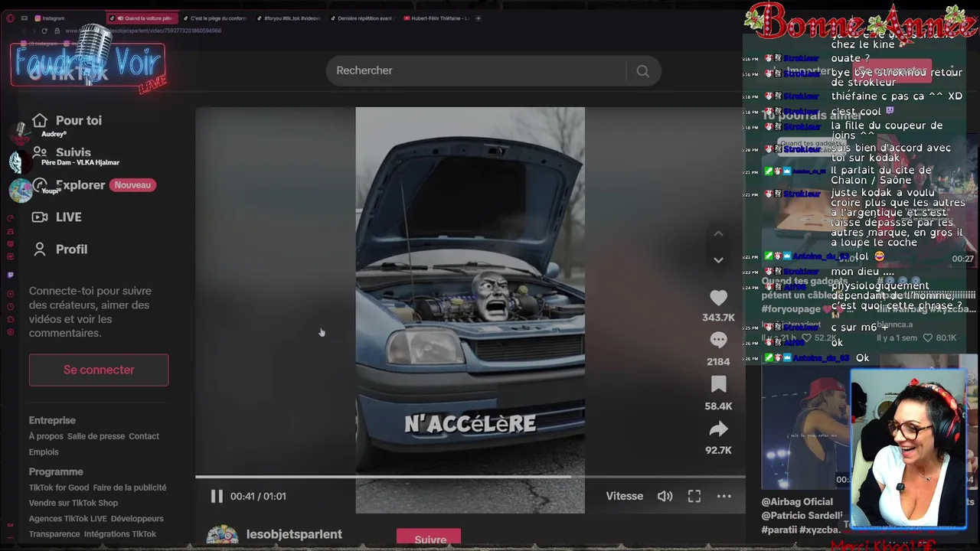This screenshot has width=980, height=551.
Task: Enter fullscreen mode on the video
Action: (694, 496)
